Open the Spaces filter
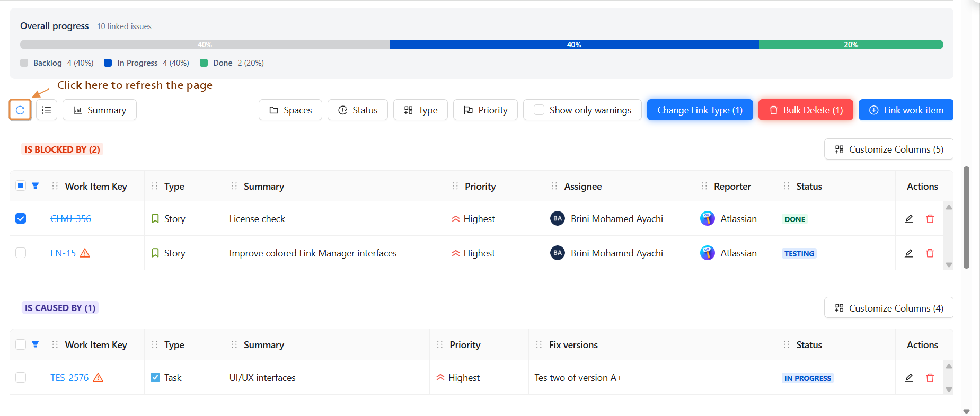Screen dimensions: 980x416 [290, 110]
